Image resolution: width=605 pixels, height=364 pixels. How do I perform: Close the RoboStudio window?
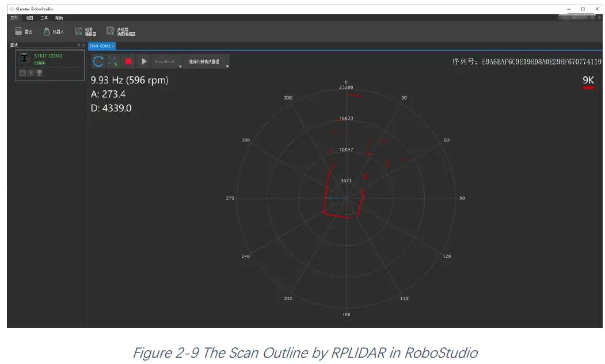click(597, 9)
